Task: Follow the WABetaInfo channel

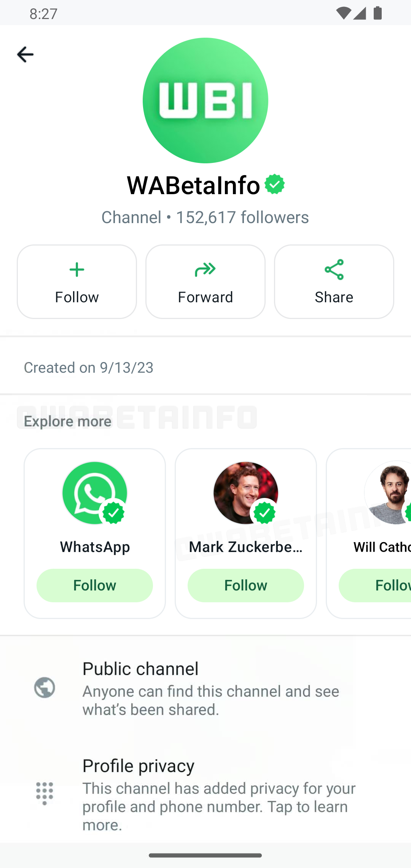Action: [77, 282]
